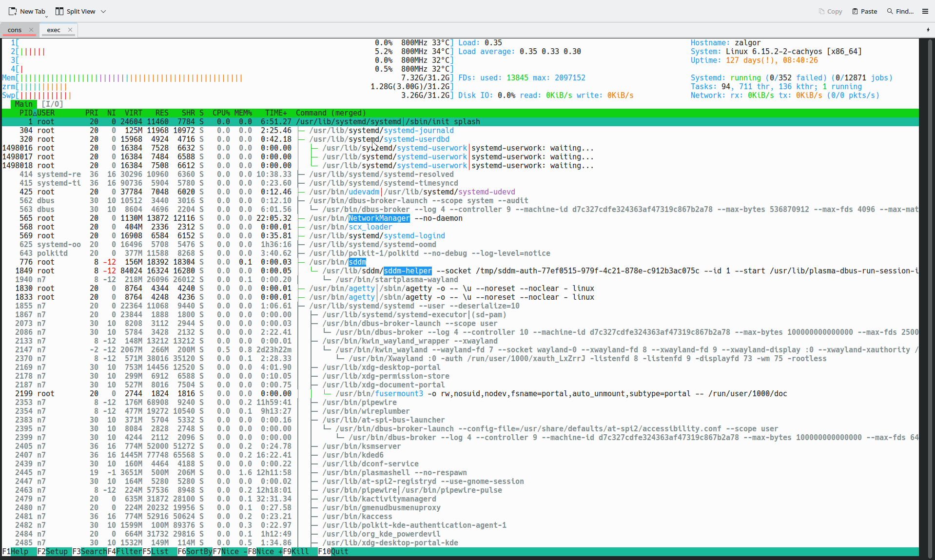Select the ksmserver process row
Screen dimensions: 935x560
(x=460, y=446)
